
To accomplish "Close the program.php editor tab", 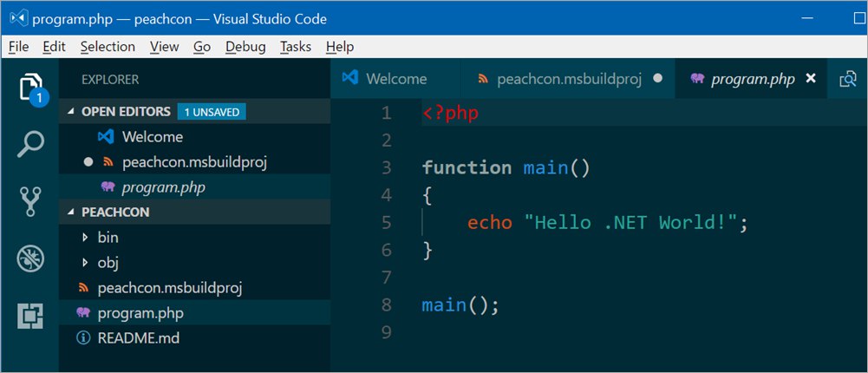I will (x=811, y=79).
